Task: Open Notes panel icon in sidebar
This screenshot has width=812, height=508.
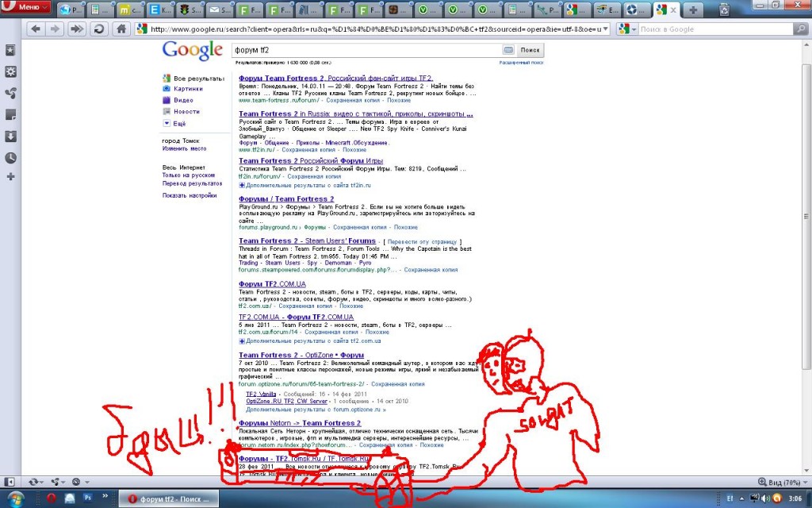Action: (10, 114)
